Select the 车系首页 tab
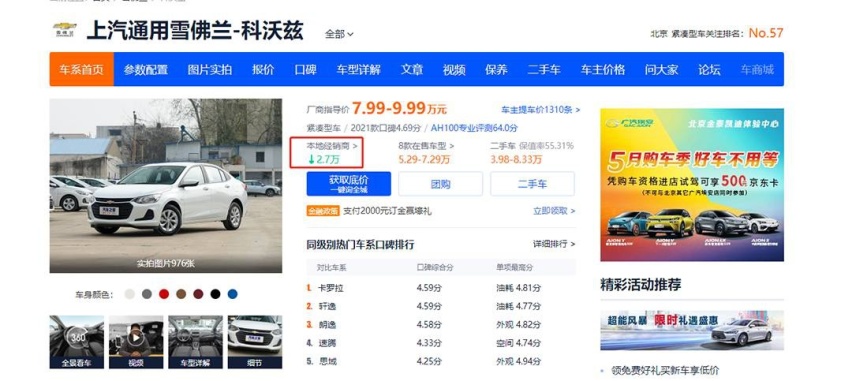This screenshot has width=852, height=381. point(82,70)
